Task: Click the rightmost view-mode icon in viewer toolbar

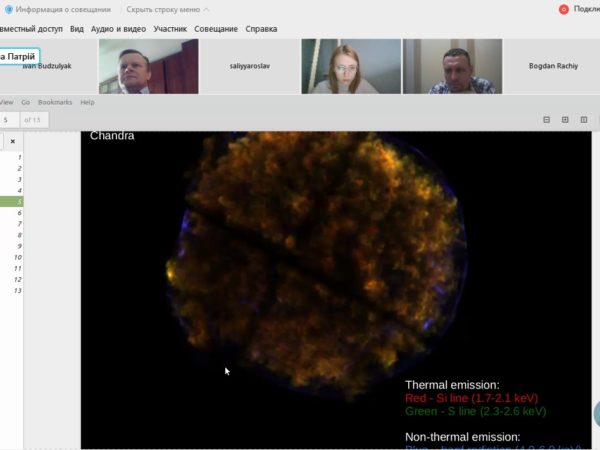Action: tap(584, 120)
